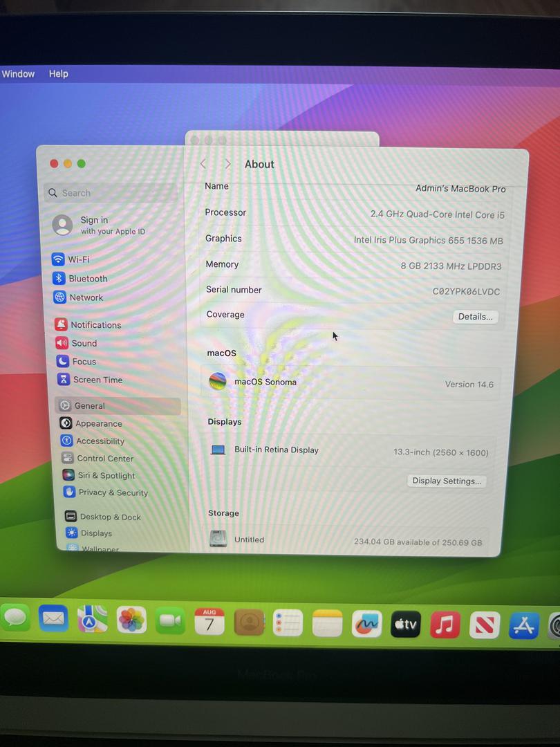Open Display Settings button
Viewport: 560px width, 747px height.
pos(447,481)
